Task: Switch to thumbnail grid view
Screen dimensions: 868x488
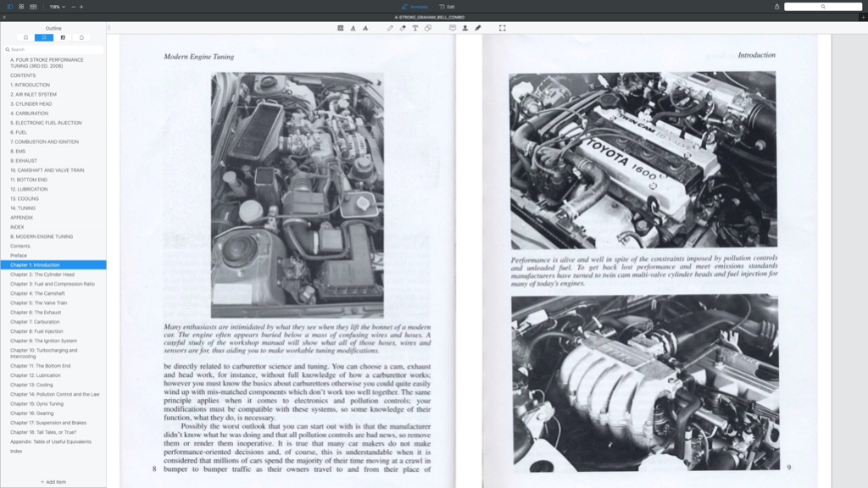Action: [21, 7]
